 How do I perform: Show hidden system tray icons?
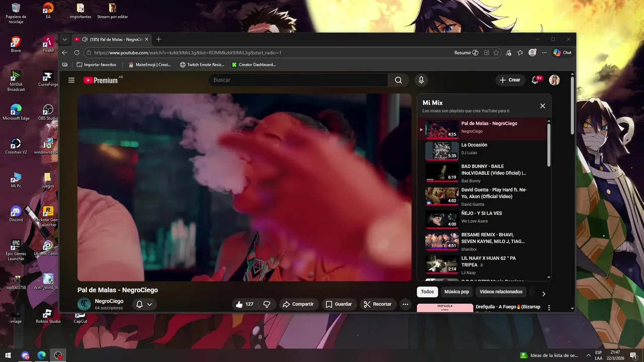[x=588, y=355]
